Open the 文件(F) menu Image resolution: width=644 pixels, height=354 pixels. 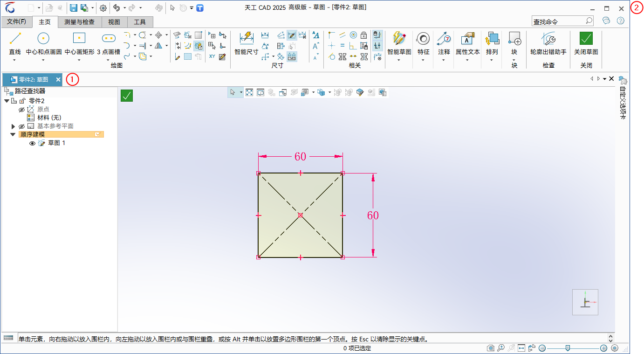point(16,22)
